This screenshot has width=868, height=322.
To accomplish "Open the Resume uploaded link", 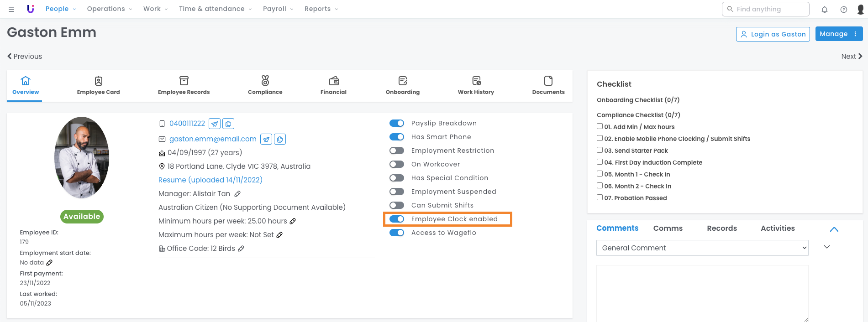I will (210, 180).
